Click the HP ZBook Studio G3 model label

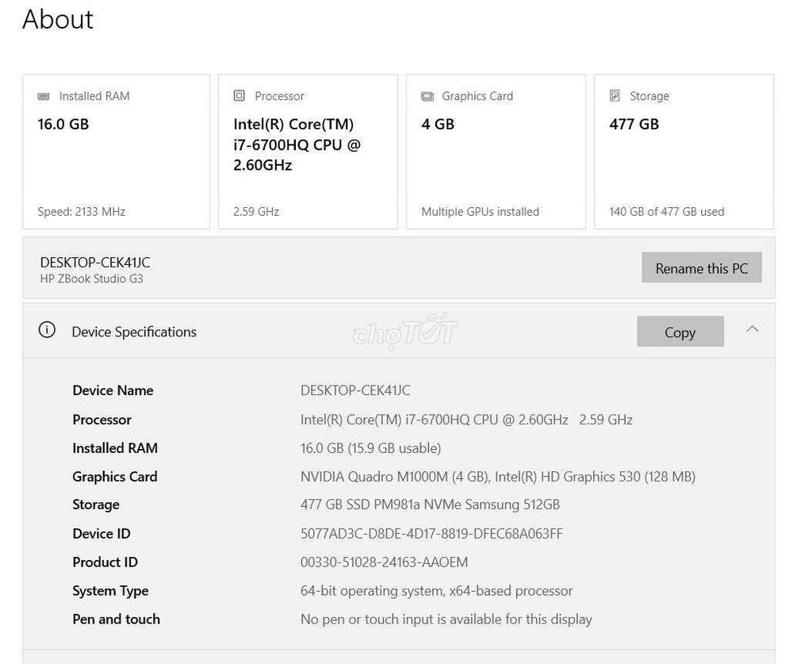click(91, 278)
